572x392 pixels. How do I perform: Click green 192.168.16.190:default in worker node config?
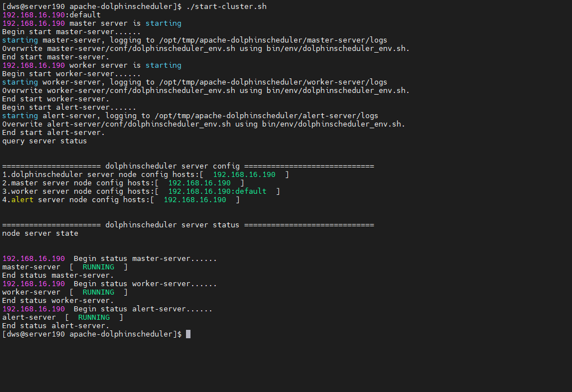[x=217, y=192]
